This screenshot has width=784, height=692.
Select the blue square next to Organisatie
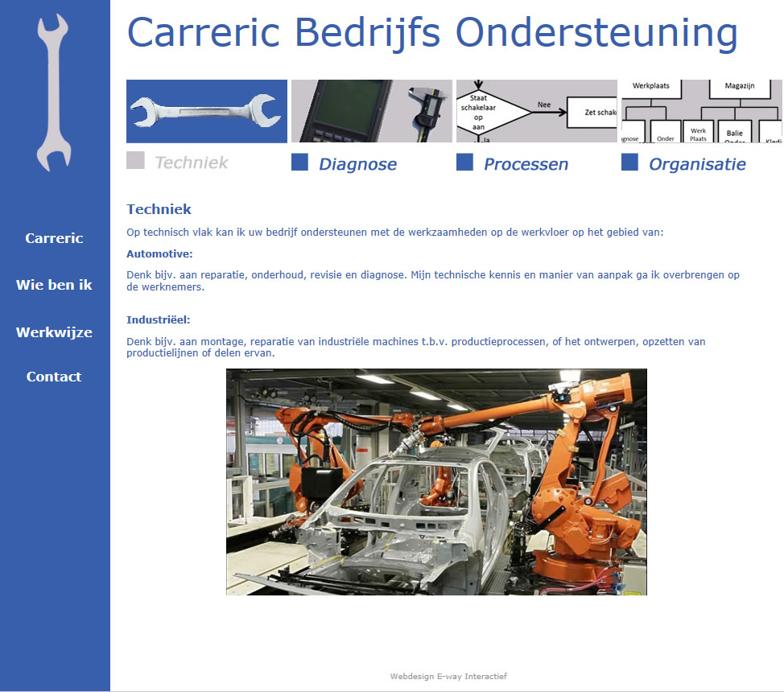click(630, 163)
